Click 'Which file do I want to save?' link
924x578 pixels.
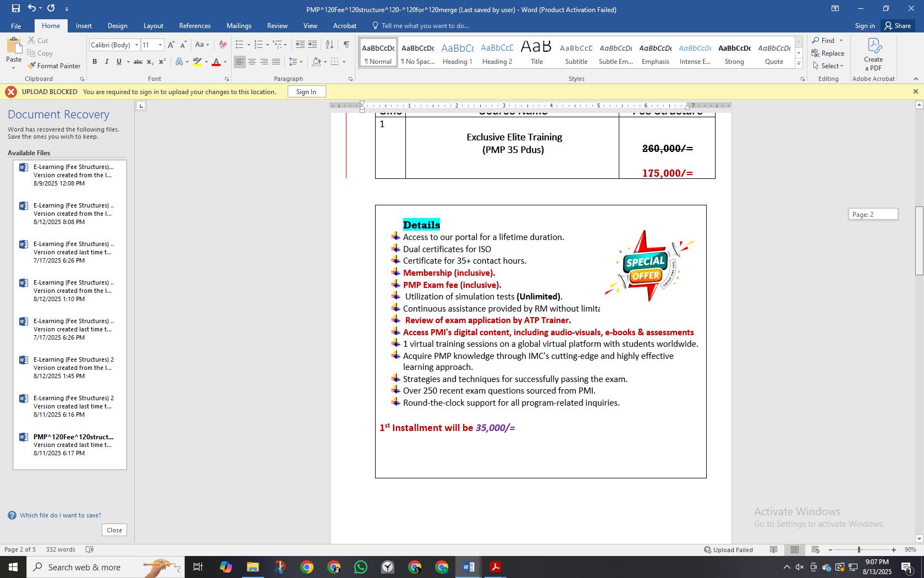[61, 516]
